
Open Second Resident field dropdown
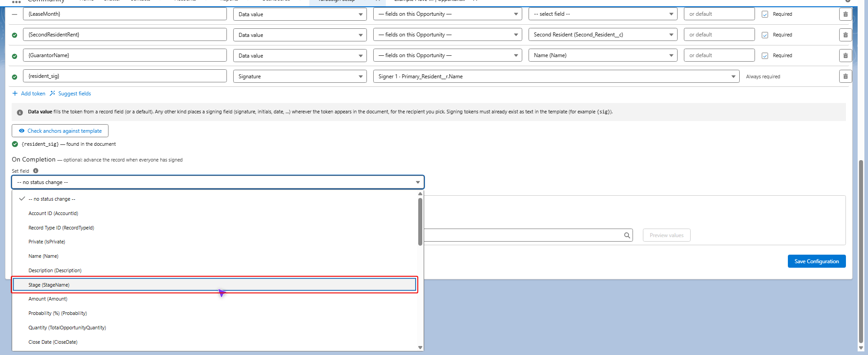[603, 35]
